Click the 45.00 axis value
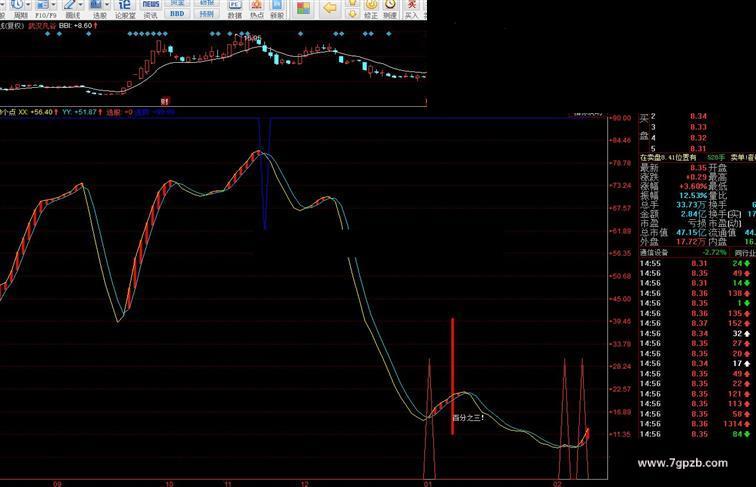The width and height of the screenshot is (756, 487). click(621, 298)
